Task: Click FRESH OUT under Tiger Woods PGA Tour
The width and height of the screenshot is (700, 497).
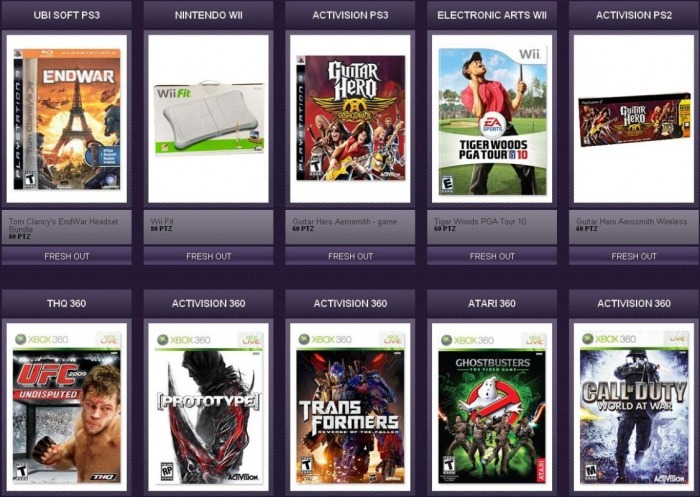Action: click(x=492, y=256)
